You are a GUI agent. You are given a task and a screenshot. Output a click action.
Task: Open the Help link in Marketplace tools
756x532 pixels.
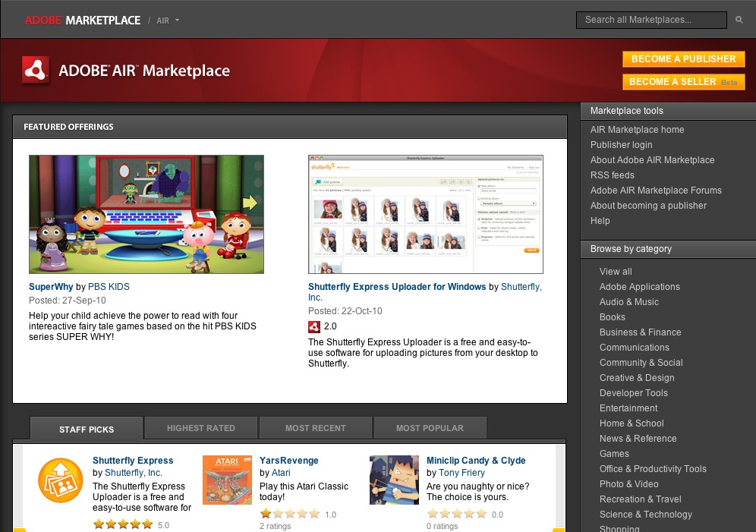600,221
